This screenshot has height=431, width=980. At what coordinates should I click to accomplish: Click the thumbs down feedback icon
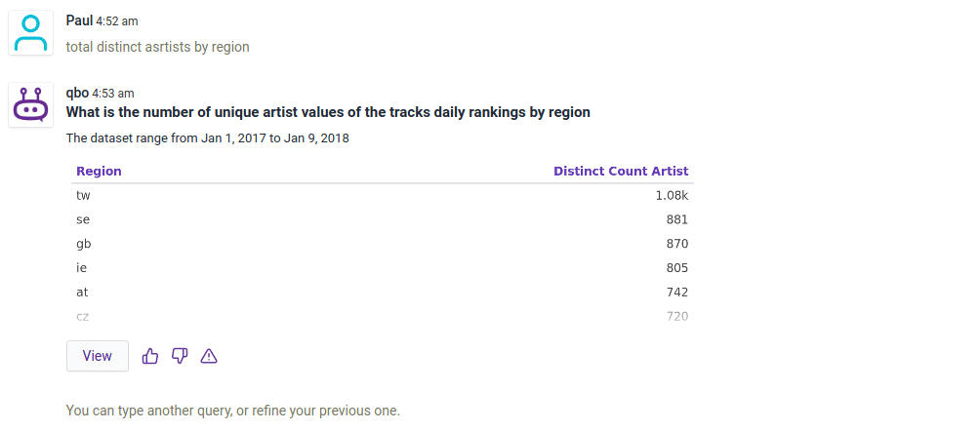[180, 356]
